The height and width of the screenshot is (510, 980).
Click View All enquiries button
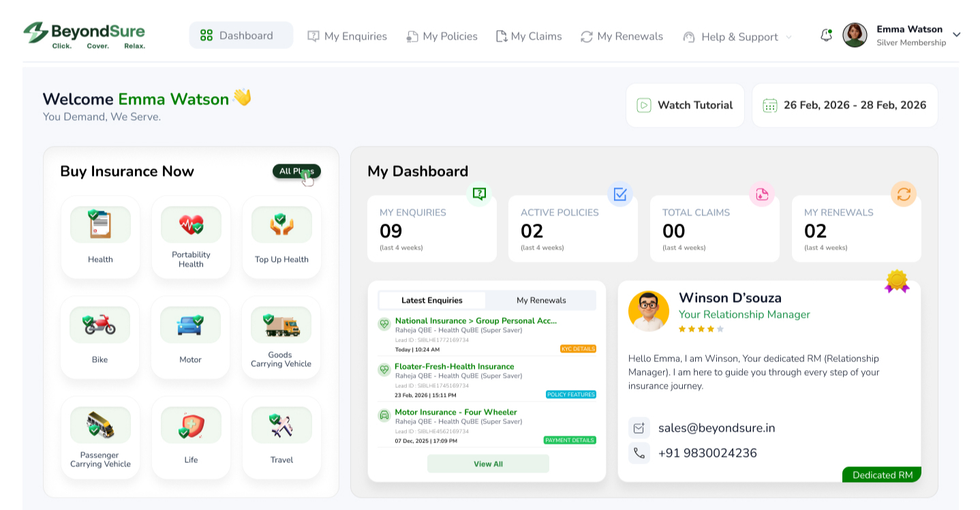coord(488,464)
